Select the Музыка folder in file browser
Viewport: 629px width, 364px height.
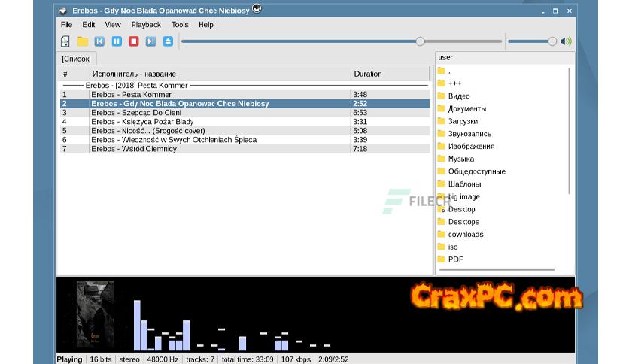click(460, 159)
